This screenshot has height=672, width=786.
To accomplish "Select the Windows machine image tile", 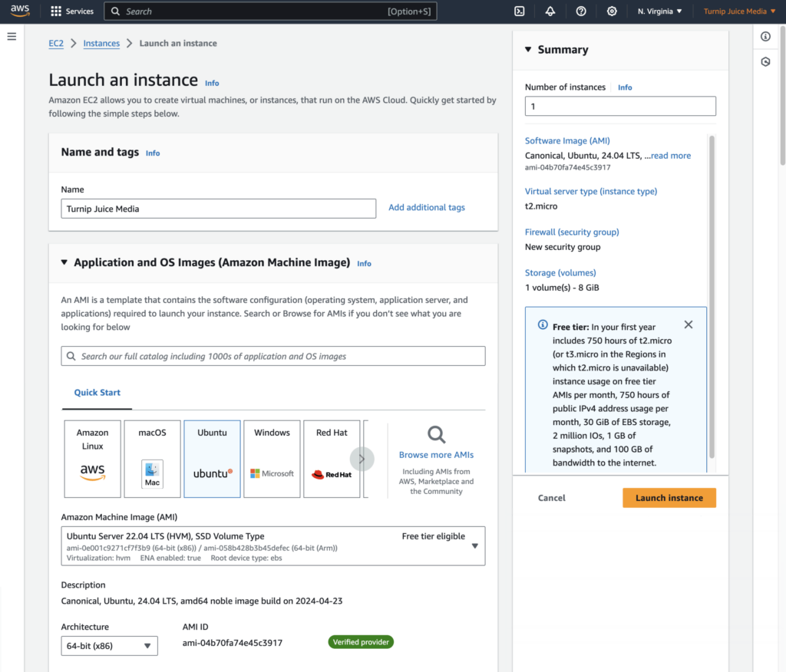I will 272,458.
